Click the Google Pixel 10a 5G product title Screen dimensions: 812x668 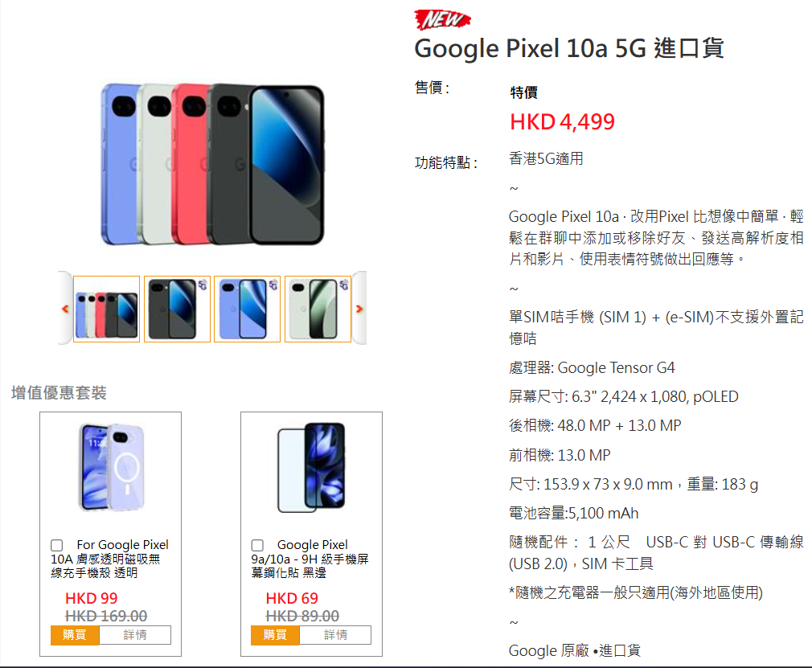click(x=568, y=49)
